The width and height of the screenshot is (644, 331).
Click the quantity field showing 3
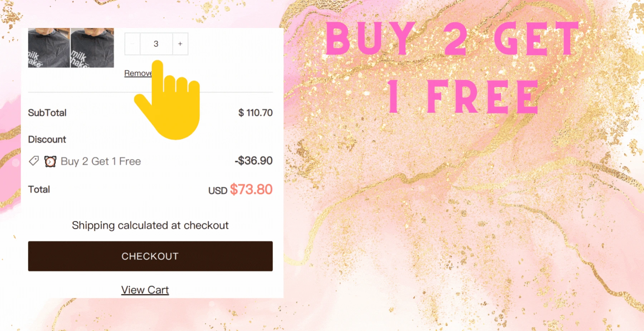(x=156, y=44)
